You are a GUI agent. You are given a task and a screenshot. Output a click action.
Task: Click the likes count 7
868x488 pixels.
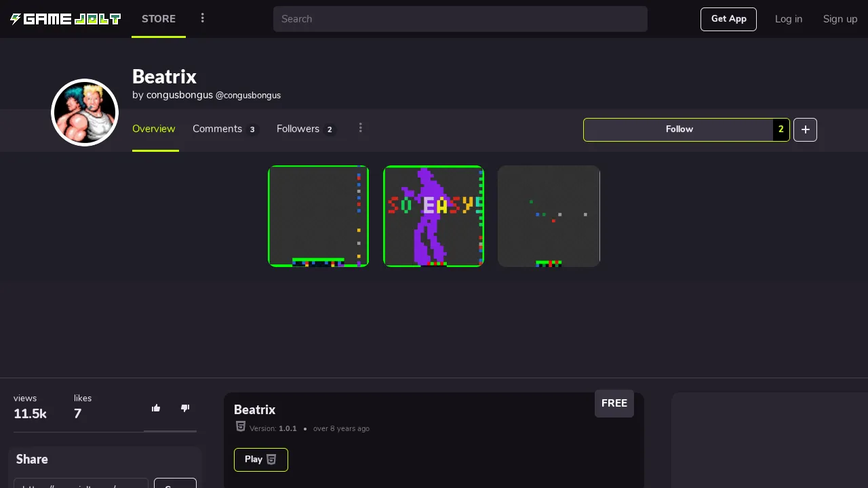(78, 414)
